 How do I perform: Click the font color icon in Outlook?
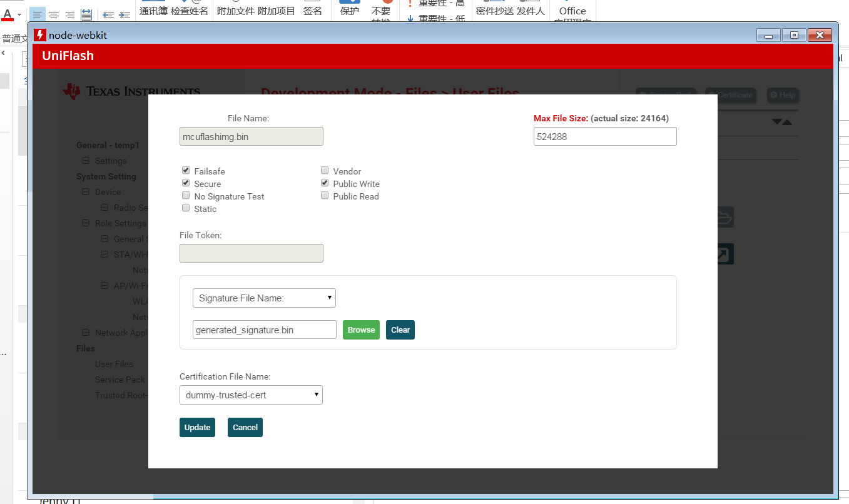pyautogui.click(x=8, y=14)
